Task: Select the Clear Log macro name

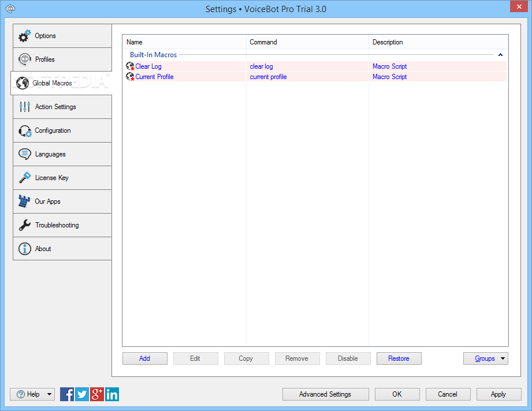Action: click(148, 66)
